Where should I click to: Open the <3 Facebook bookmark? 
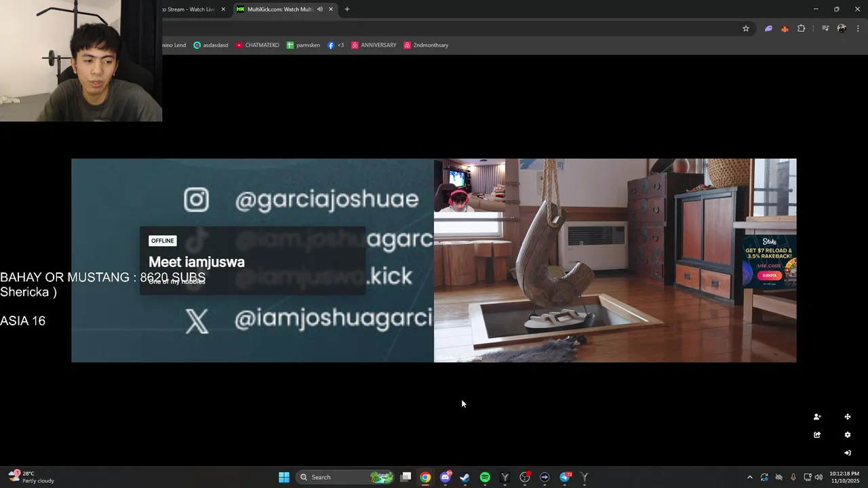point(336,45)
